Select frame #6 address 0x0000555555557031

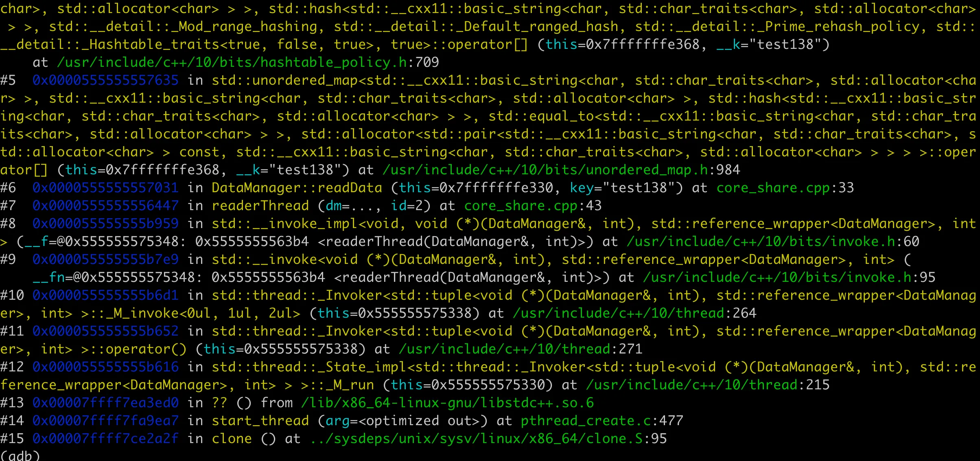105,188
